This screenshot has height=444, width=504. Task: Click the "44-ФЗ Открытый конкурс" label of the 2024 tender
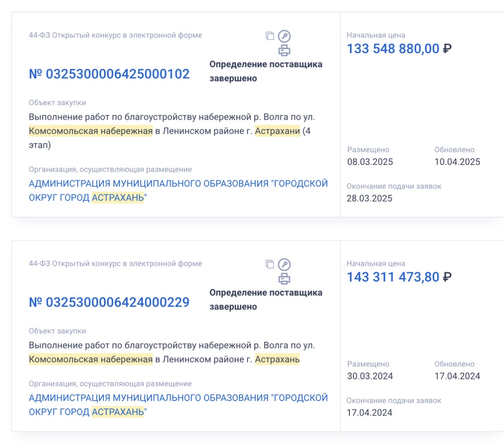tap(115, 264)
